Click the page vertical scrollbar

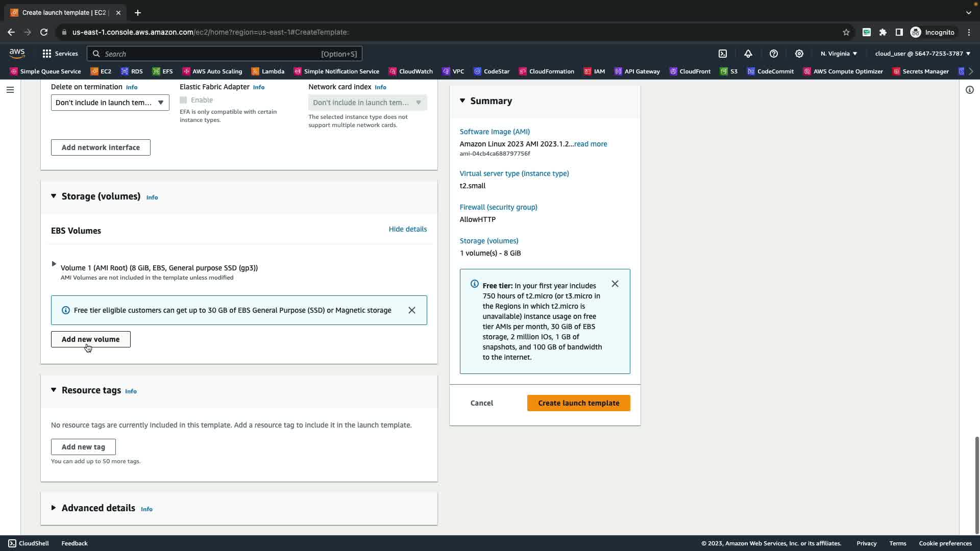point(976,485)
